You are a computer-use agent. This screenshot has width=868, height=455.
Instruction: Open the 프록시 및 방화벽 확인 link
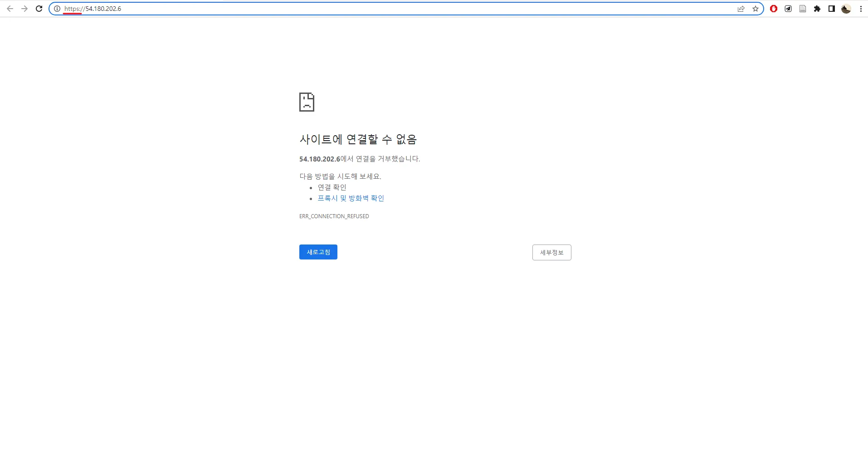coord(351,198)
